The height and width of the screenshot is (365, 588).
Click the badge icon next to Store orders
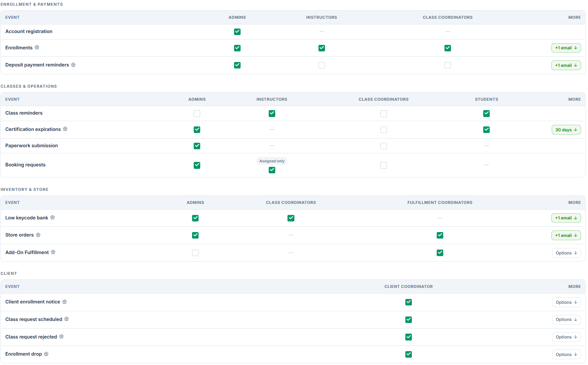(x=38, y=235)
